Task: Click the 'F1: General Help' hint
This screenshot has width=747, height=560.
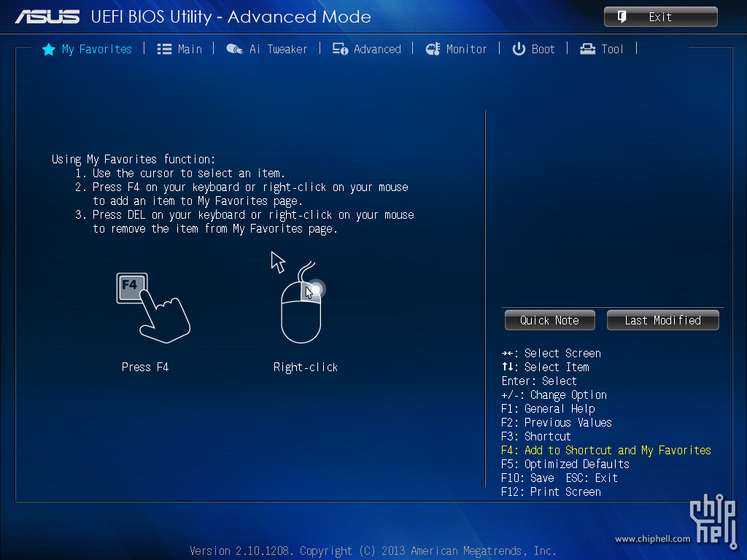Action: (548, 408)
